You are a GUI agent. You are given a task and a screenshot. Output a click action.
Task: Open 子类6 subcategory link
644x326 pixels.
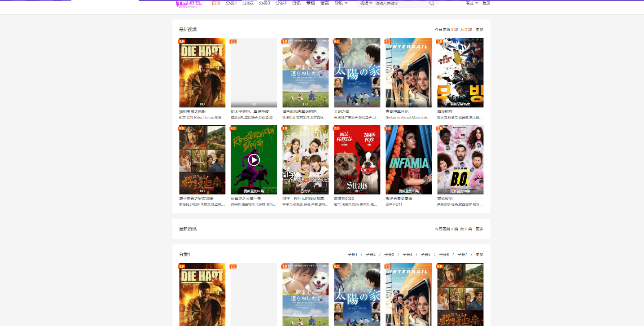(444, 255)
